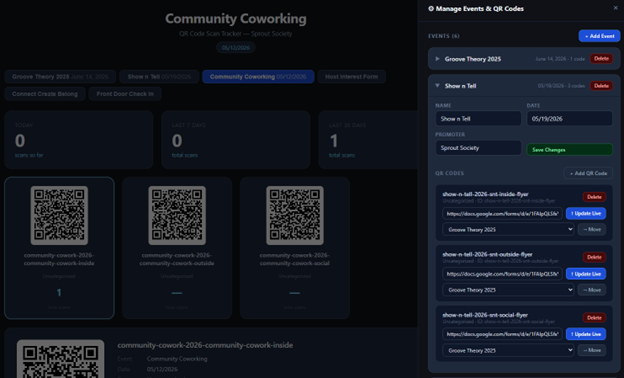Click the 05/12/2026 date badge
This screenshot has width=624, height=378.
236,48
